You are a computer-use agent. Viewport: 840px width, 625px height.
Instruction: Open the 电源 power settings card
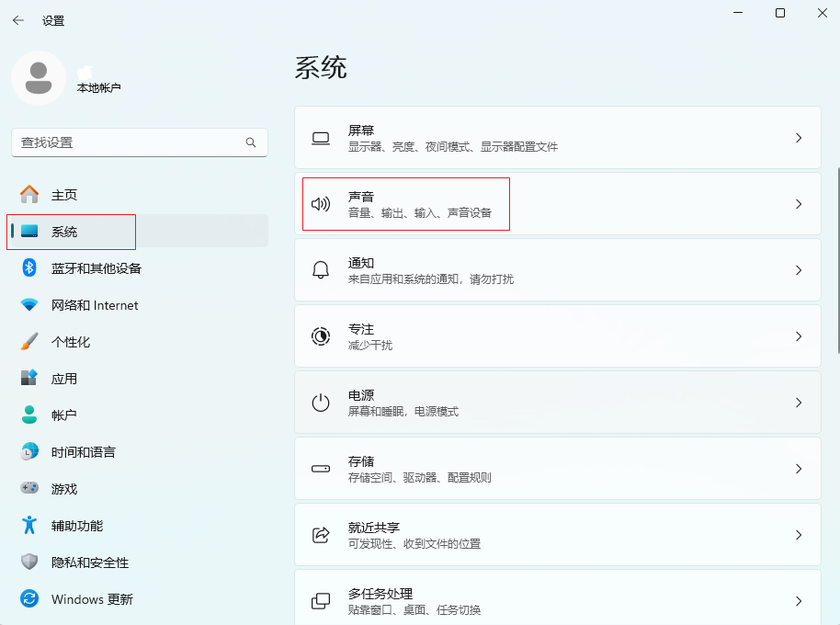(558, 403)
